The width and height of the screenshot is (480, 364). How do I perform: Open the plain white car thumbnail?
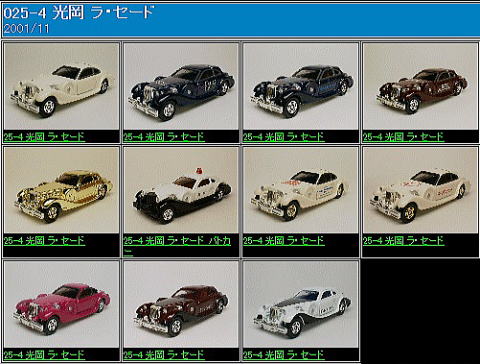tap(61, 86)
